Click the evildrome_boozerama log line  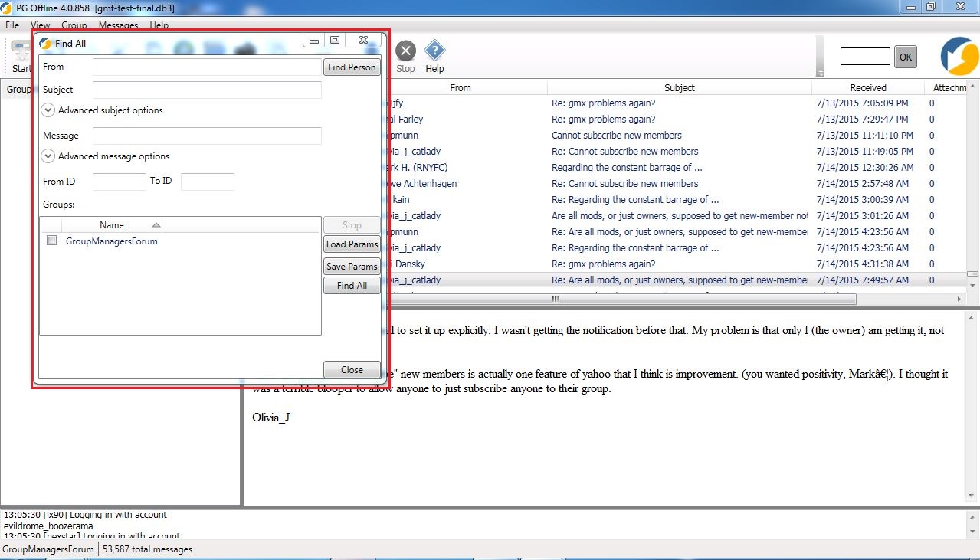[48, 526]
